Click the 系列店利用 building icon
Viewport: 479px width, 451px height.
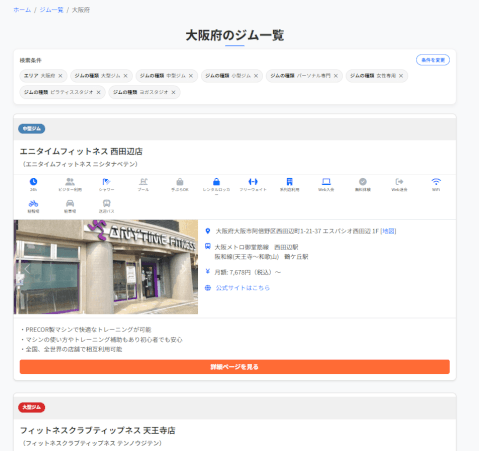click(290, 182)
